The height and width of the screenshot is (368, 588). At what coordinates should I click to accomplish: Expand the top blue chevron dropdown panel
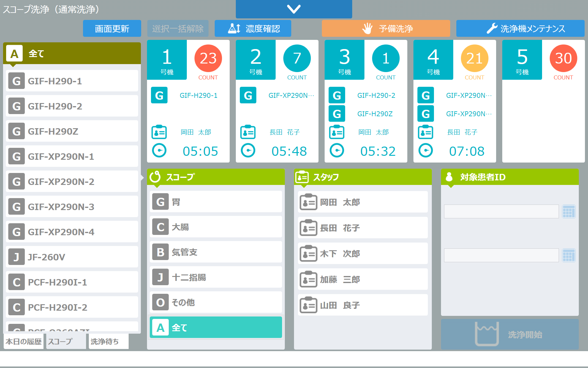click(294, 9)
